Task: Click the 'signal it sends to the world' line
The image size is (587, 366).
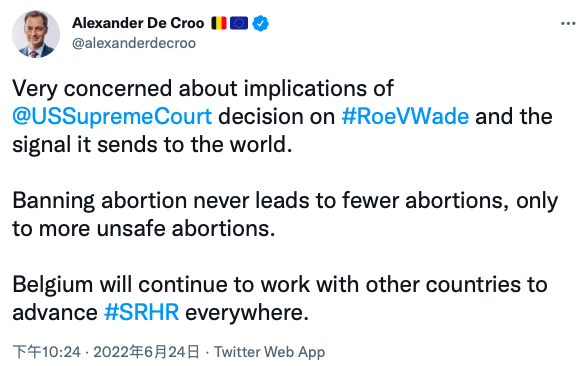Action: pyautogui.click(x=152, y=145)
